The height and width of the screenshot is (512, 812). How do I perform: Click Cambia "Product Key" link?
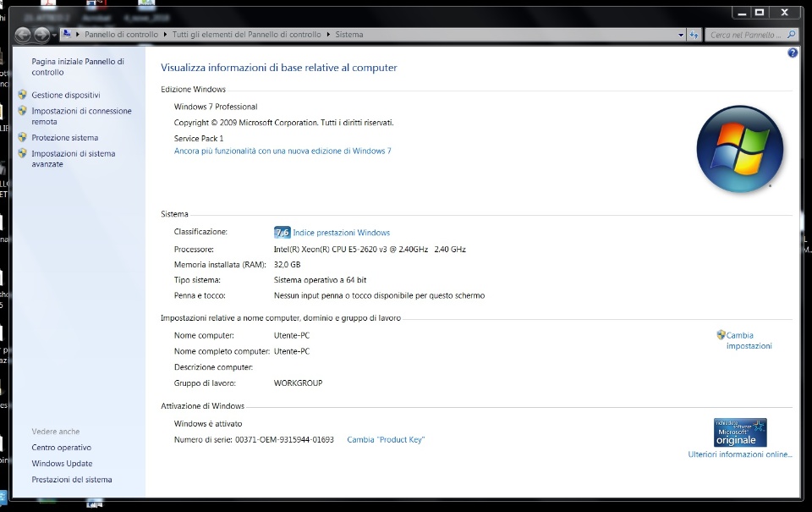(386, 439)
